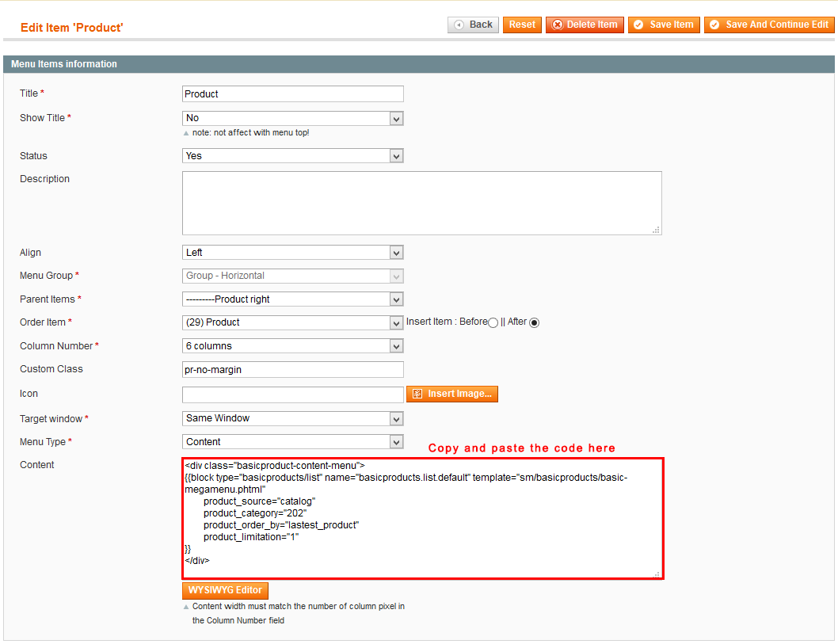Viewport: 838px width, 644px height.
Task: Click the Insert Image button
Action: pos(452,394)
